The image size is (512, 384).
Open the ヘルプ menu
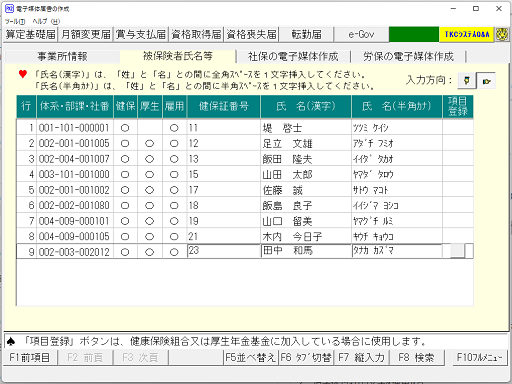click(46, 21)
